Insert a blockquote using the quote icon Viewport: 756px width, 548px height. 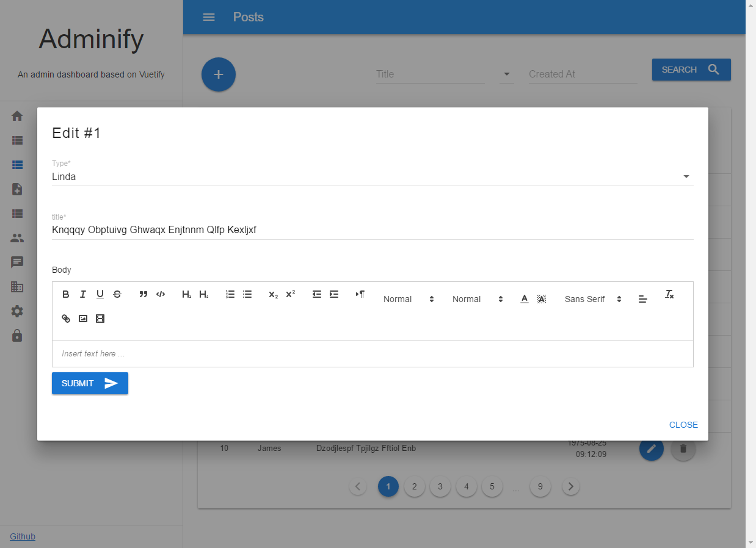pos(144,294)
